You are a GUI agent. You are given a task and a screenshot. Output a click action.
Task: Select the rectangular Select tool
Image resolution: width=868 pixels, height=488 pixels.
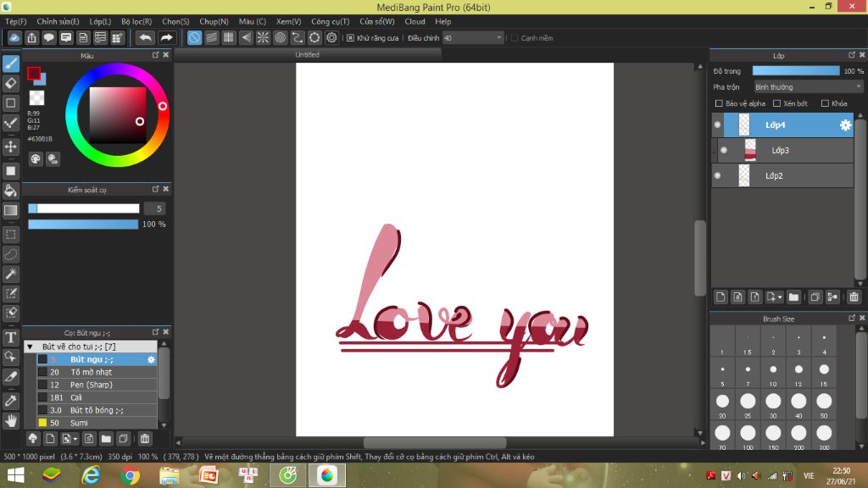tap(11, 235)
